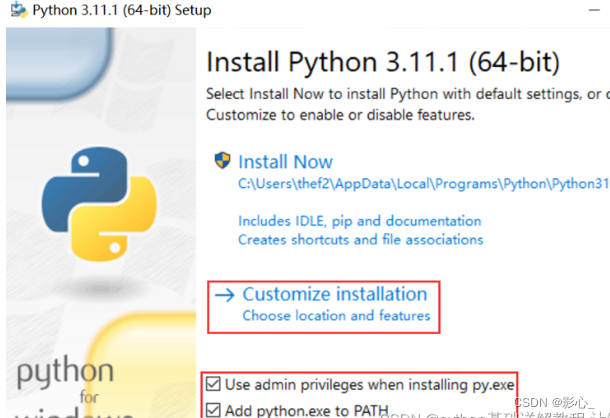Screen dimensions: 610x418
Task: Click 'Choose location and features' subtitle
Action: click(337, 315)
